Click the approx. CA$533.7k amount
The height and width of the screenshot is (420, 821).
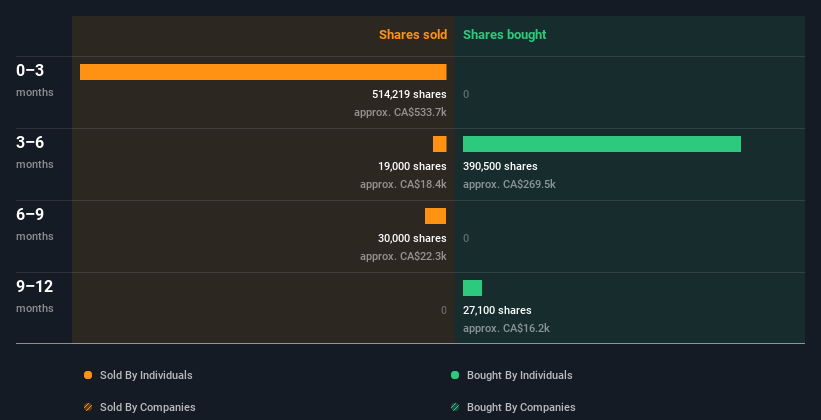400,112
